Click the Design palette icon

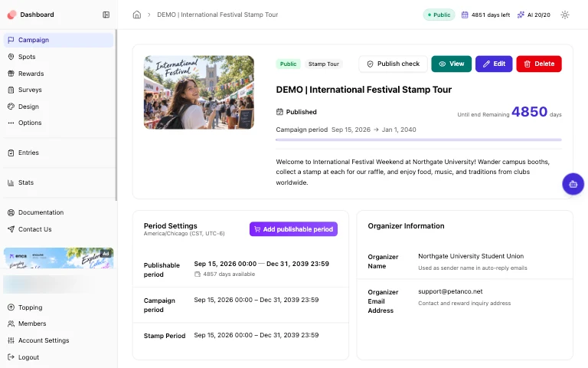click(x=11, y=107)
